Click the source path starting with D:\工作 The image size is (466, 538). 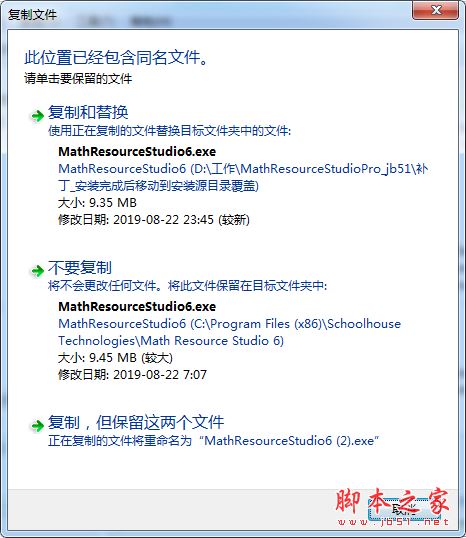coord(243,177)
